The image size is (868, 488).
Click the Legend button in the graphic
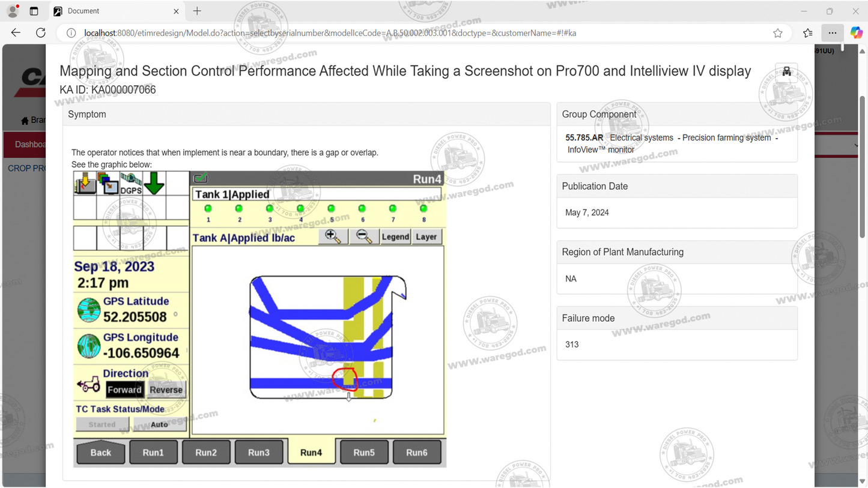pyautogui.click(x=395, y=236)
